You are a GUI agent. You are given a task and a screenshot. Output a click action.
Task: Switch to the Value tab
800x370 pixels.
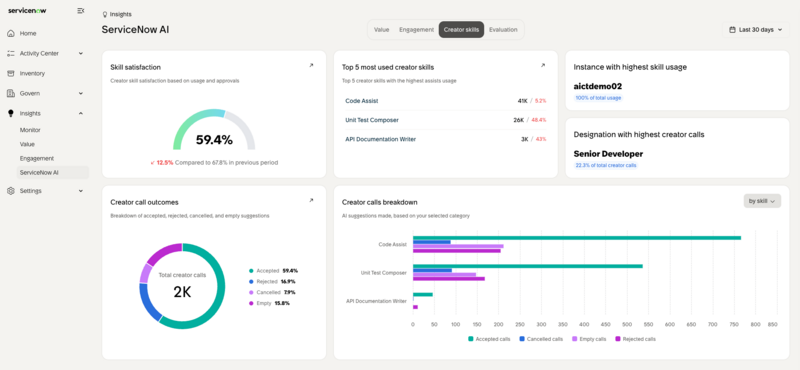[x=381, y=30]
